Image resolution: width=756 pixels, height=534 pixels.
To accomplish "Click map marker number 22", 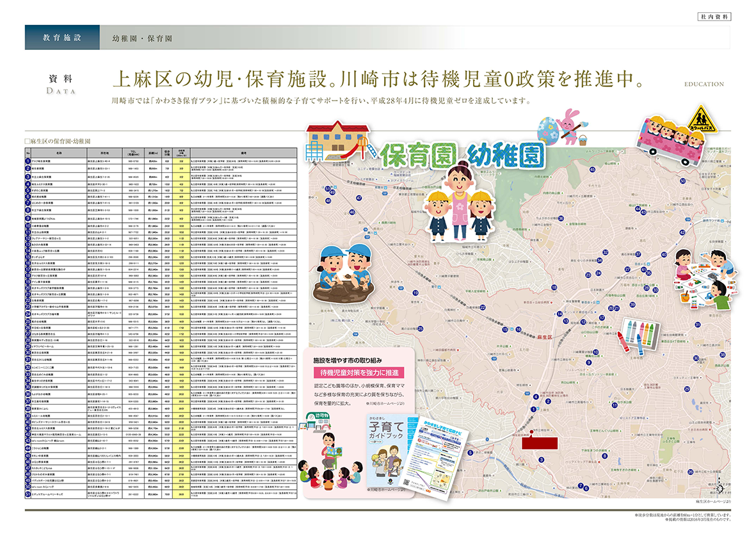I will click(483, 307).
